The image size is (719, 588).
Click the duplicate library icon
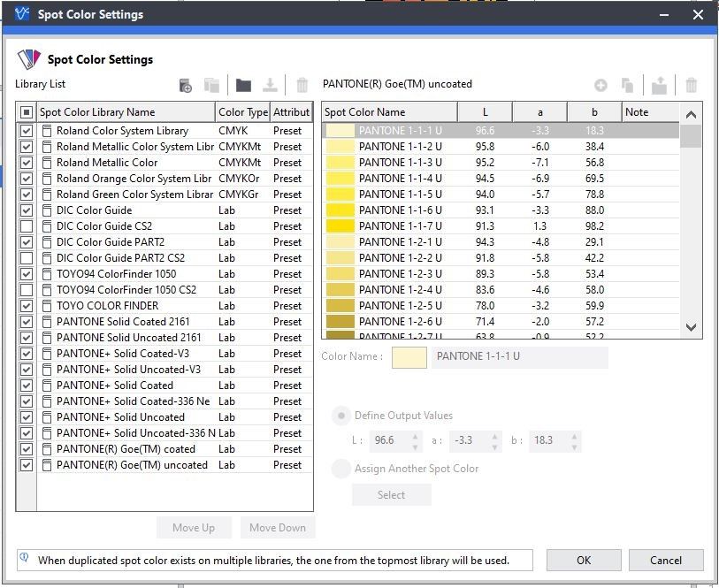[211, 85]
